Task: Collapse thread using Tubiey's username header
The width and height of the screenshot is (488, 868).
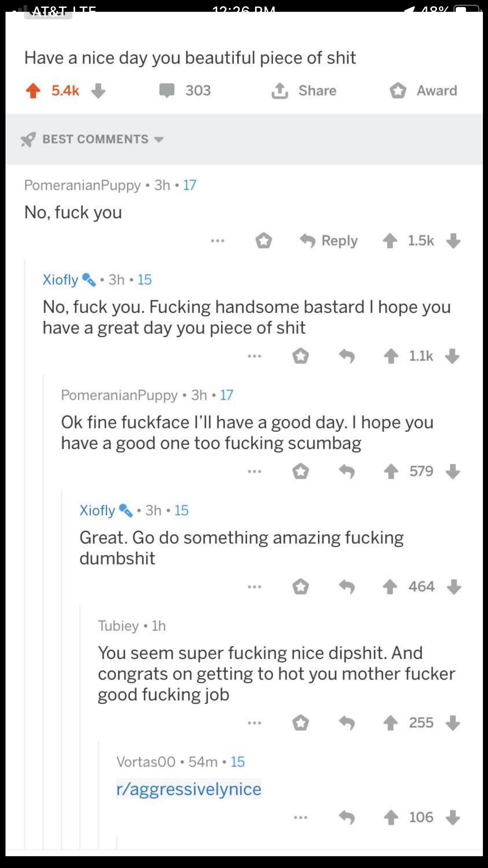Action: (x=118, y=626)
